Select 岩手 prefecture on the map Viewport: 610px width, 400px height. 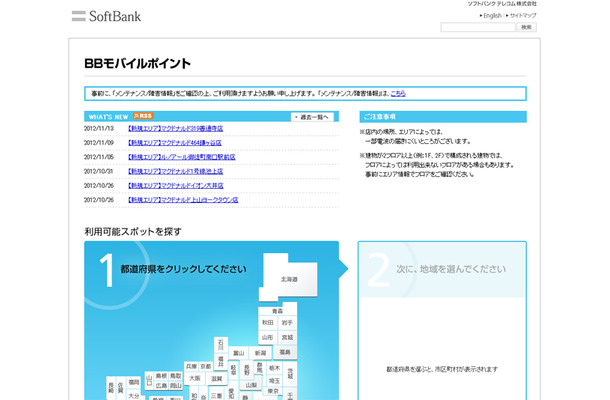click(x=287, y=323)
